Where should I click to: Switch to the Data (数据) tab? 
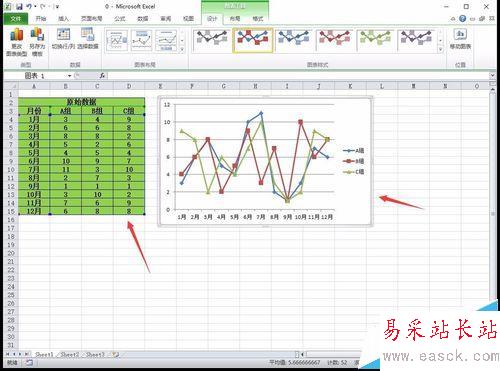[x=143, y=19]
